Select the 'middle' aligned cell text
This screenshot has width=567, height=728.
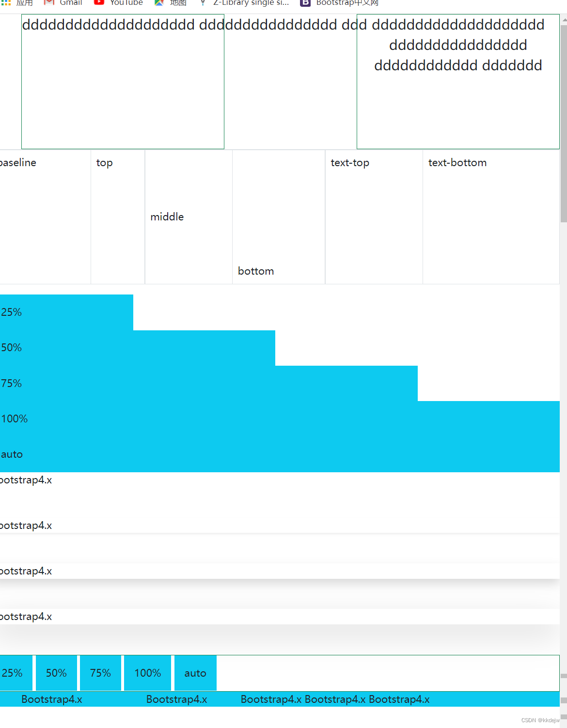click(x=167, y=217)
